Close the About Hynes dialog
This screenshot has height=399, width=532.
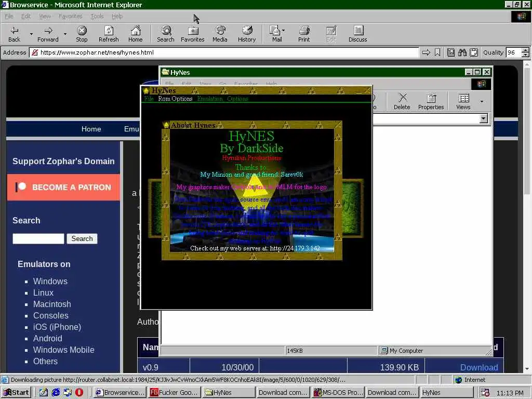click(338, 125)
